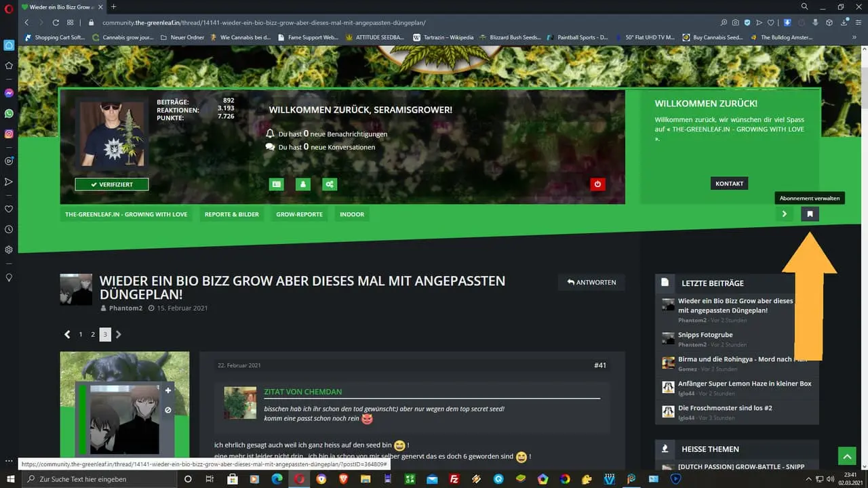Select the REPORTE & BILDER breadcrumb item
This screenshot has width=868, height=488.
[x=232, y=214]
